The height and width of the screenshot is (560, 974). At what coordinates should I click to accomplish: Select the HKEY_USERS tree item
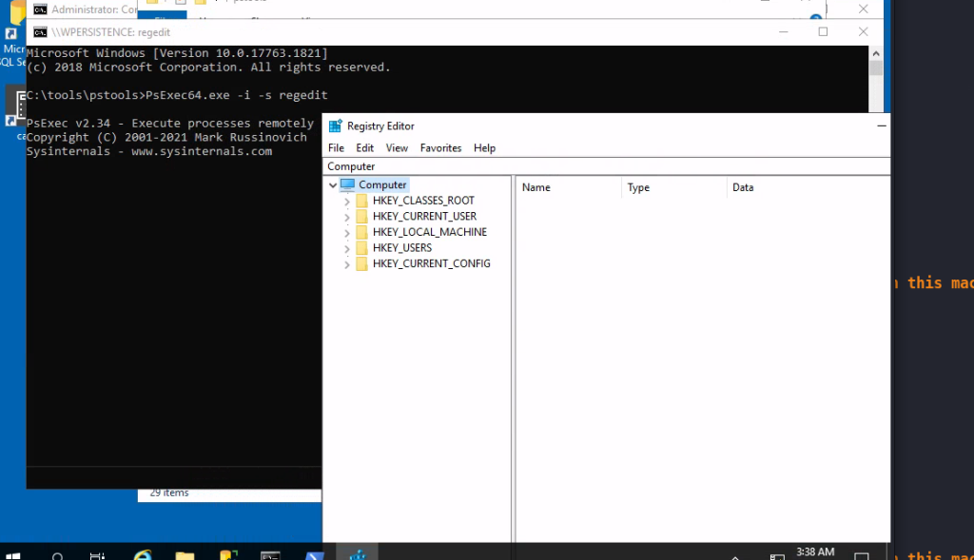point(402,248)
